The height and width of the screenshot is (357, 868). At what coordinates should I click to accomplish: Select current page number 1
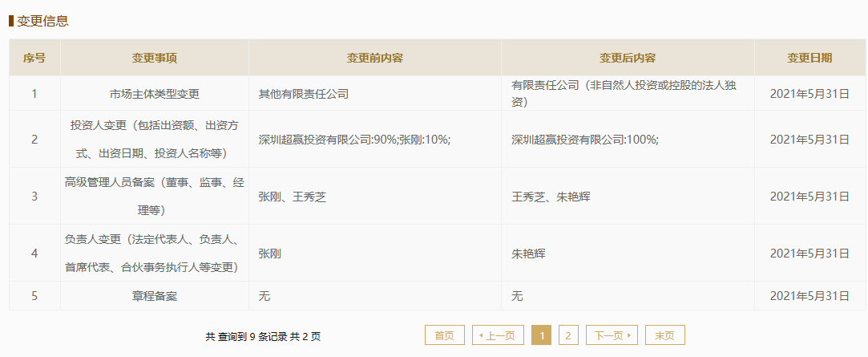coord(541,335)
